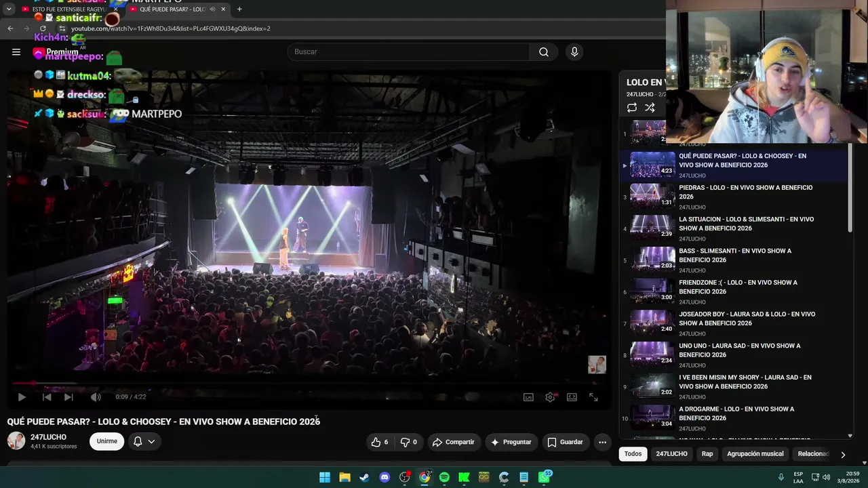Image resolution: width=868 pixels, height=488 pixels.
Task: Open Spotify from the taskbar
Action: pyautogui.click(x=444, y=477)
